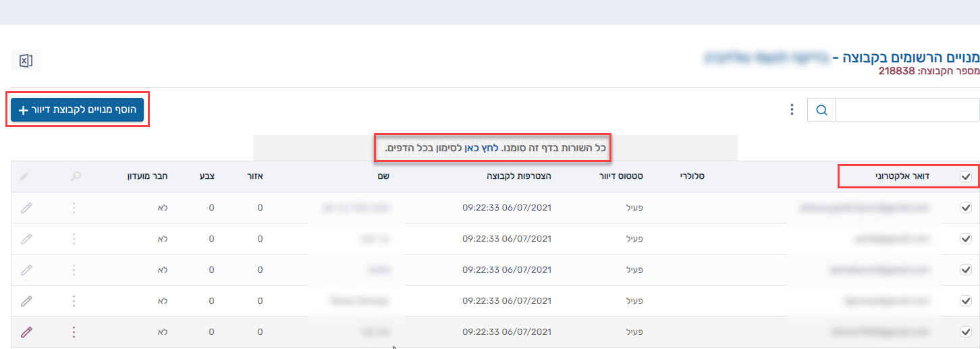Sort by the הצטרפות לקבוצה column header
This screenshot has height=349, width=980.
(x=521, y=176)
